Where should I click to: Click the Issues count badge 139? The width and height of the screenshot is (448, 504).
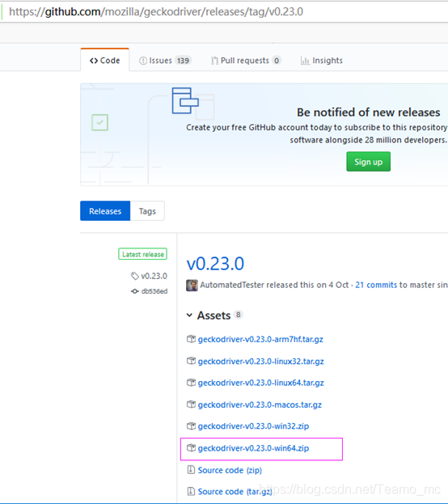point(184,61)
